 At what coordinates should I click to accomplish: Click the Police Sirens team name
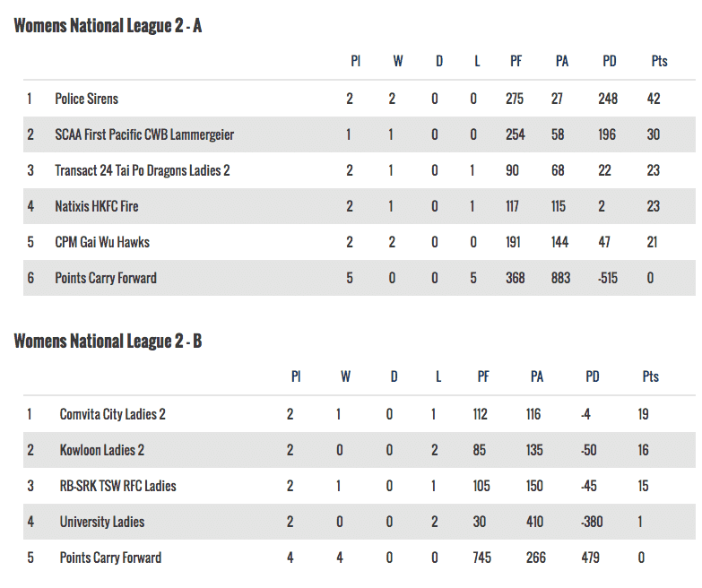(86, 99)
